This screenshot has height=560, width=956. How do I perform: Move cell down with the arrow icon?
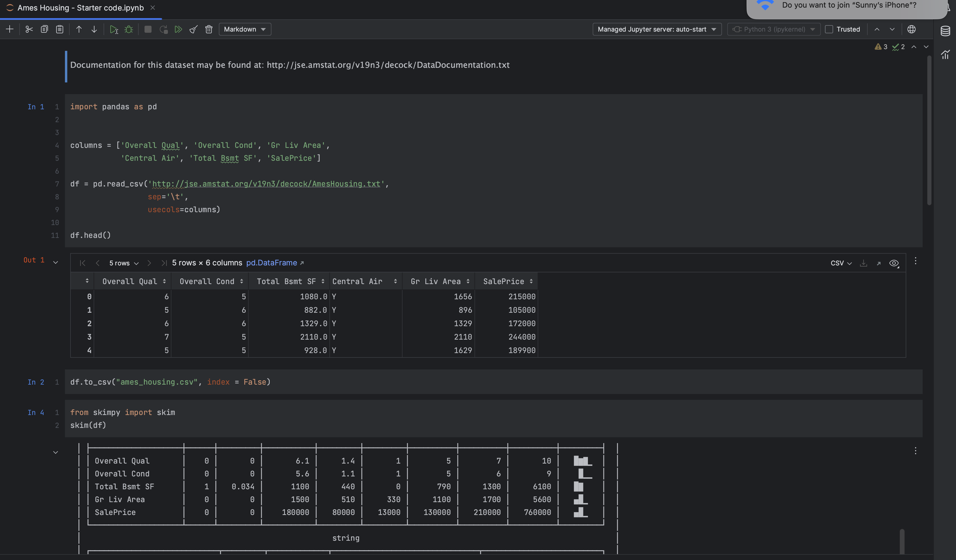[94, 29]
